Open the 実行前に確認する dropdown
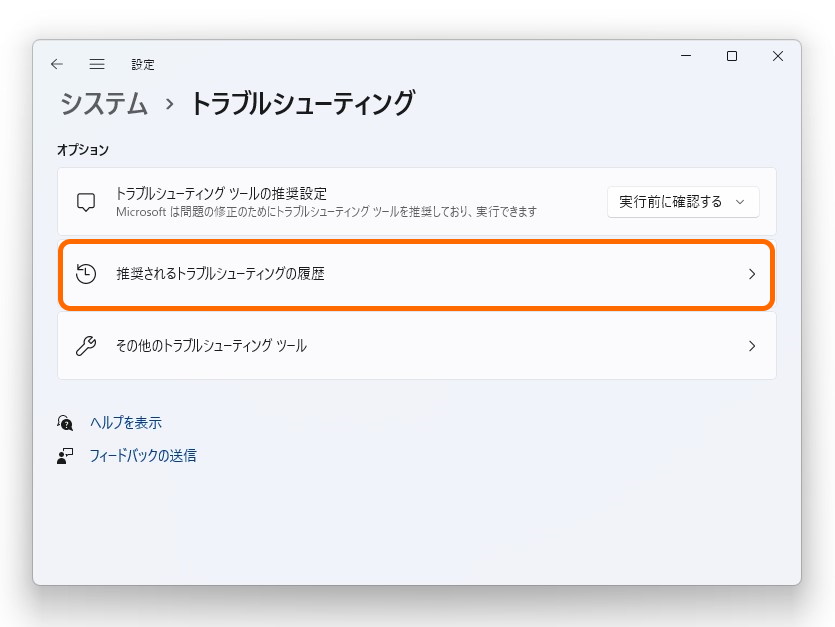 [670, 202]
